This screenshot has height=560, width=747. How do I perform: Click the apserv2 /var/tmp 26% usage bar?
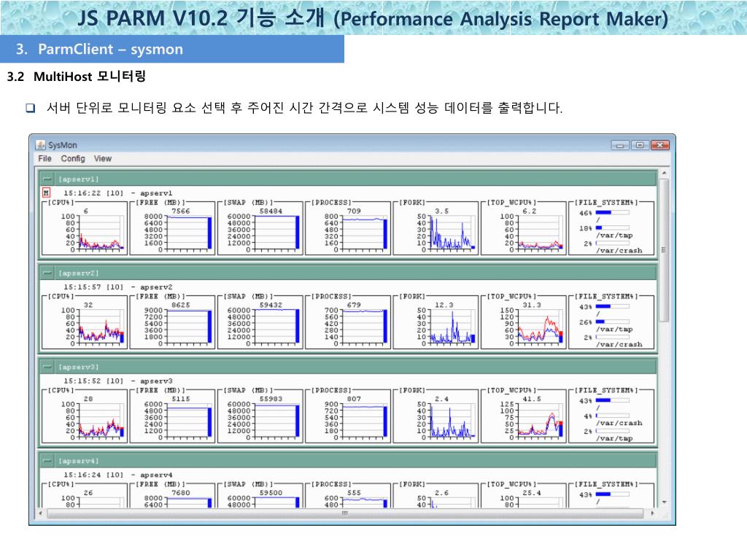[x=612, y=322]
